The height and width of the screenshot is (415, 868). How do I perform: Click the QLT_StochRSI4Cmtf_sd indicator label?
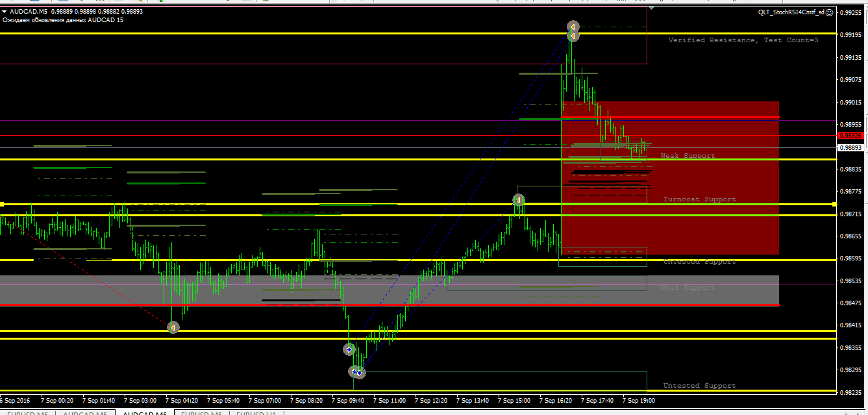(791, 12)
